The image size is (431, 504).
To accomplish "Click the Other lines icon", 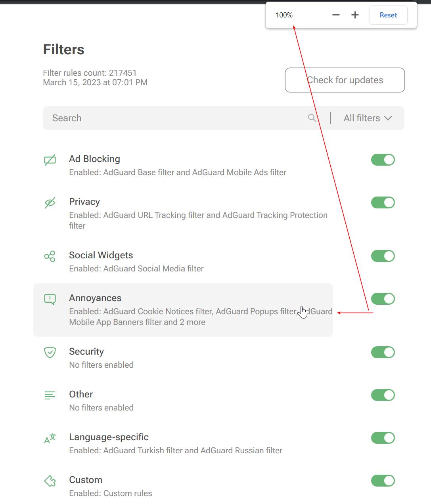I will coord(50,395).
